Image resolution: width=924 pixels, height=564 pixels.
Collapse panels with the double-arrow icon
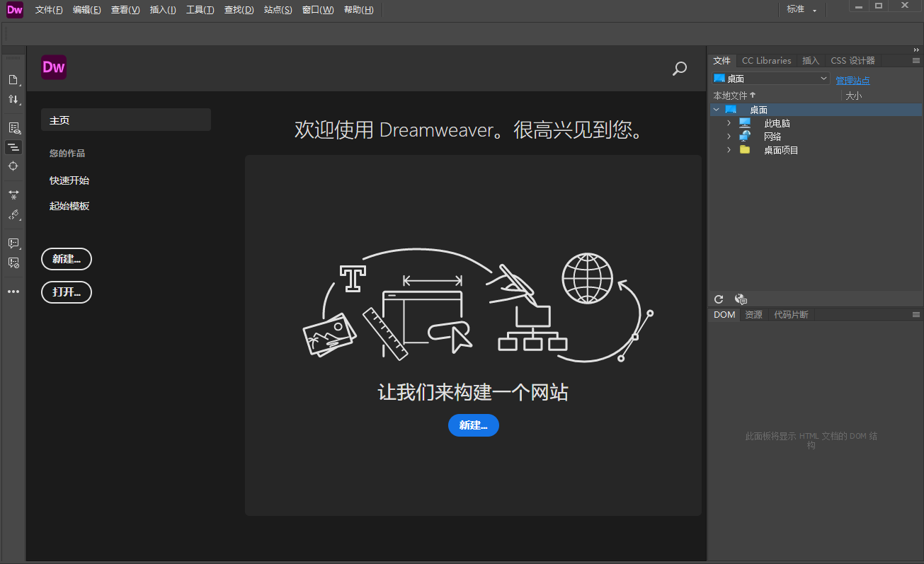(916, 50)
